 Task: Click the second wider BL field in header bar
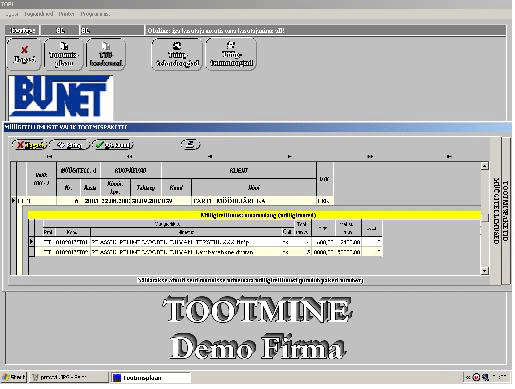[x=112, y=30]
